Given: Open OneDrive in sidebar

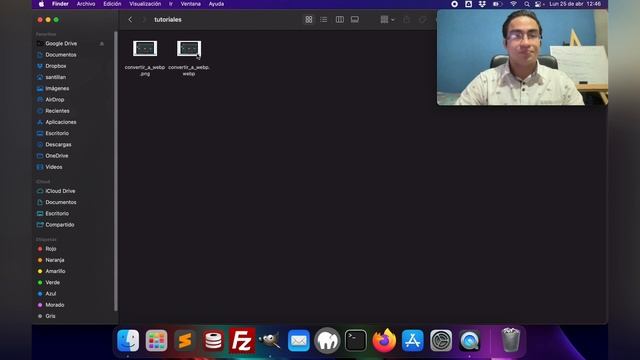Looking at the screenshot, I should [57, 156].
